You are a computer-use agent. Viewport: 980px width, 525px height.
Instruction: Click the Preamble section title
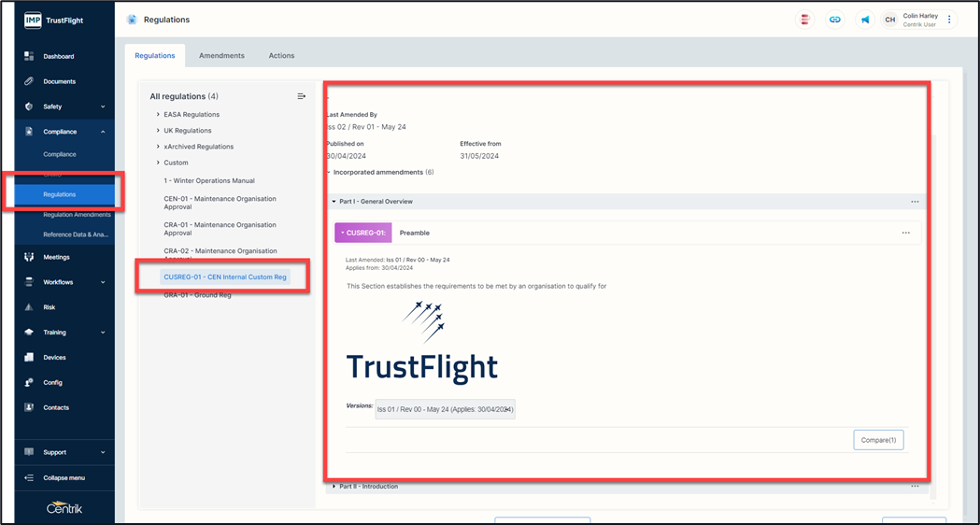[415, 234]
